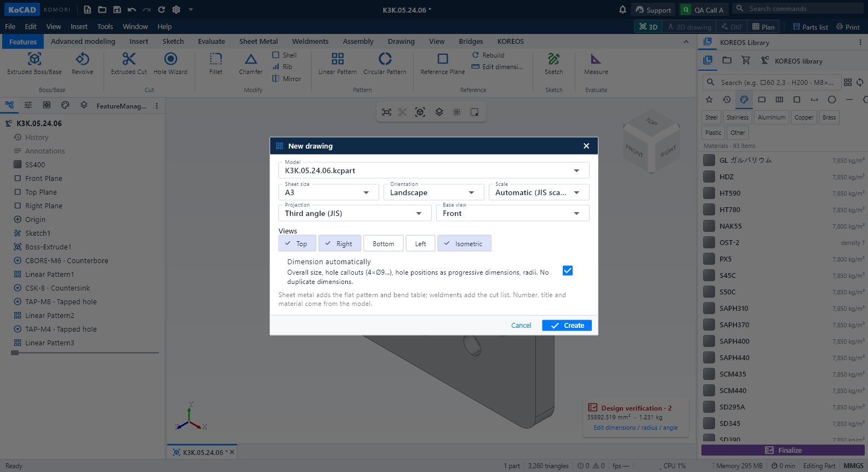Expand the Projection dropdown
Image resolution: width=868 pixels, height=472 pixels.
[x=355, y=213]
